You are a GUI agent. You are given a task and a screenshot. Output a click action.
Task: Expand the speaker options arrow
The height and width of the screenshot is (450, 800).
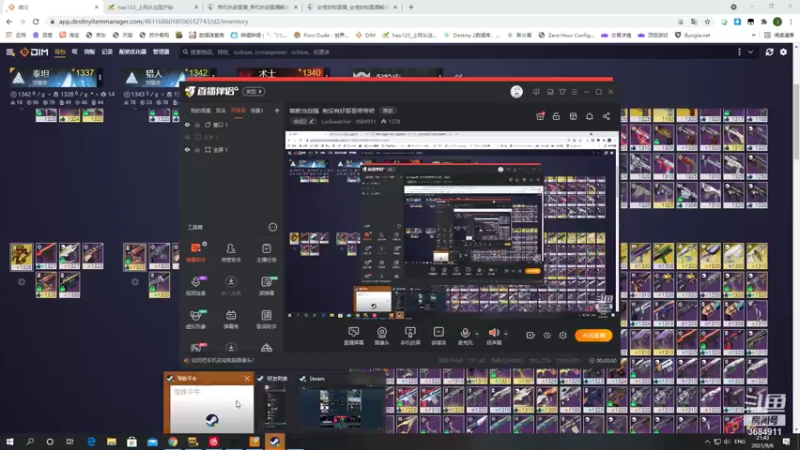click(x=506, y=334)
